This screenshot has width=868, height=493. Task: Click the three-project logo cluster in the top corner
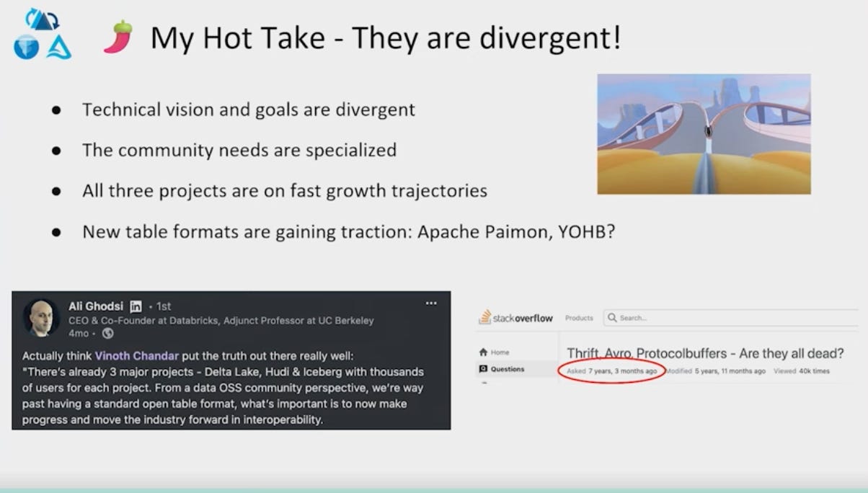43,34
